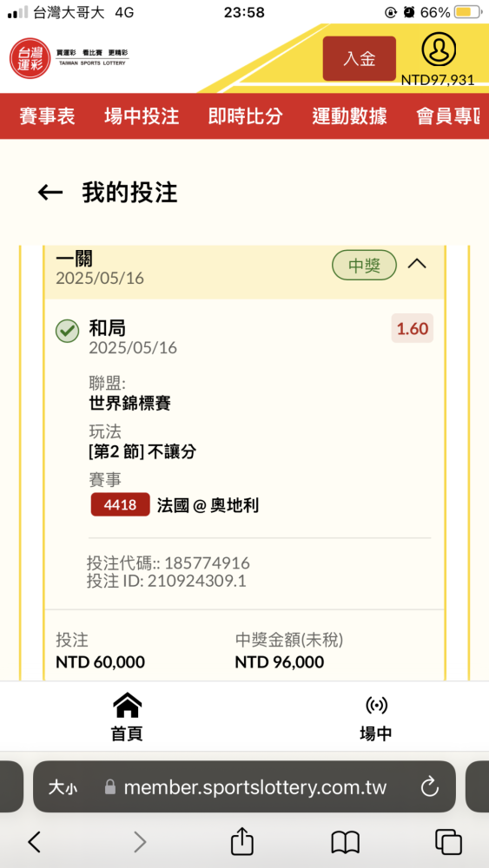Switch to the 賽事表 tab
This screenshot has height=868, width=489.
point(47,116)
